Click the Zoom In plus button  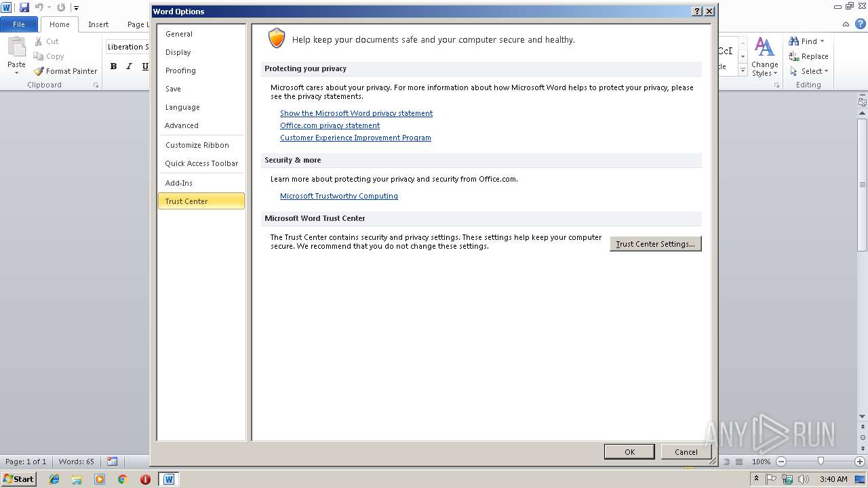(860, 462)
